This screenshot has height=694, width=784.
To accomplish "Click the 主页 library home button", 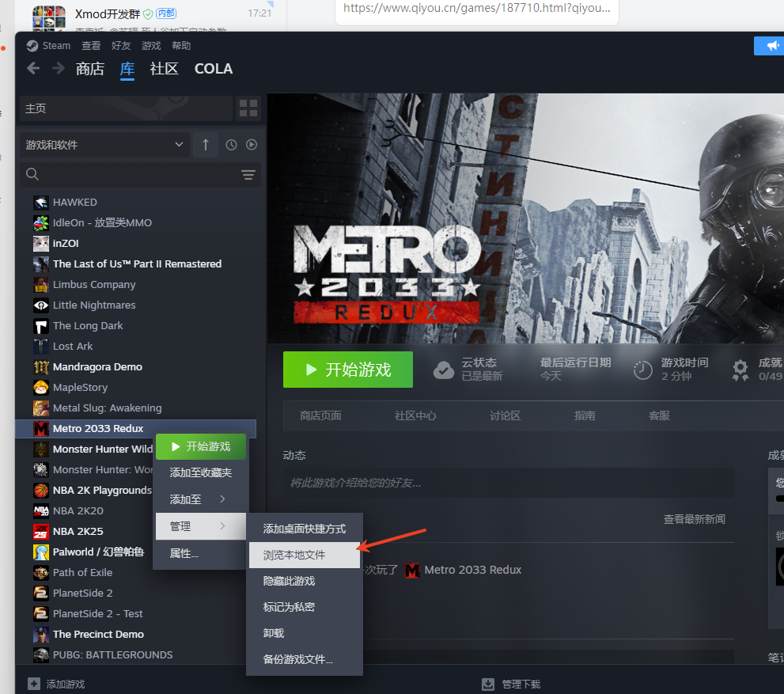I will pyautogui.click(x=126, y=108).
